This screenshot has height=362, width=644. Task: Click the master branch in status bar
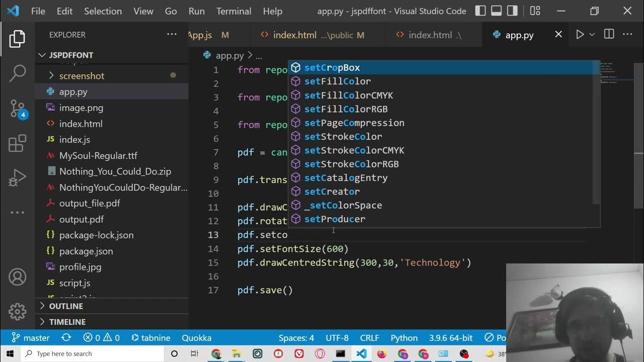coord(31,338)
